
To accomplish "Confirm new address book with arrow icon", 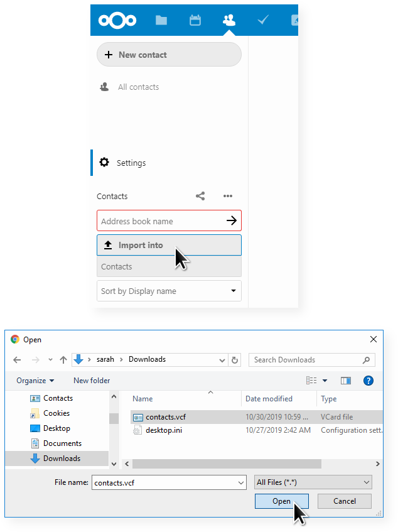I will click(x=231, y=220).
